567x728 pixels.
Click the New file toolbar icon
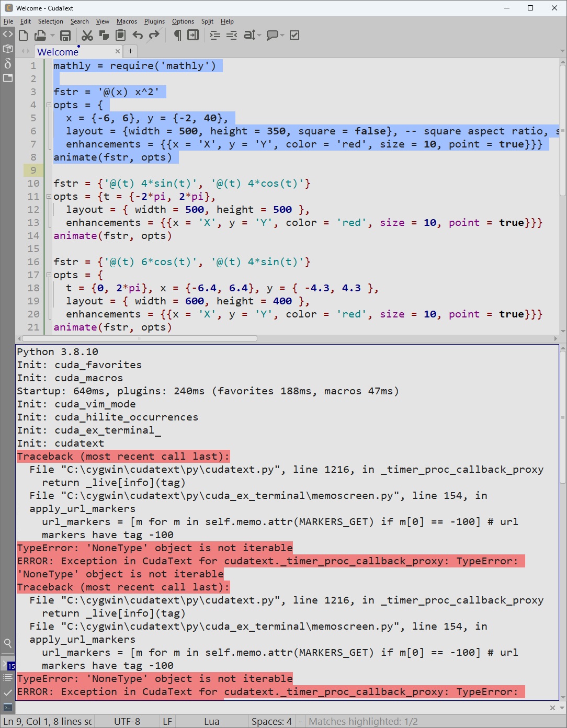point(23,35)
